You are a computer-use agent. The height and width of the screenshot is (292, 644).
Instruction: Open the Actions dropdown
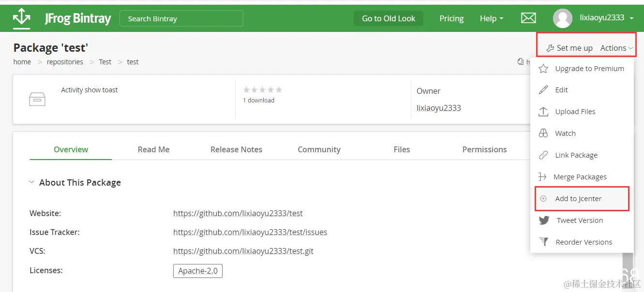(617, 48)
